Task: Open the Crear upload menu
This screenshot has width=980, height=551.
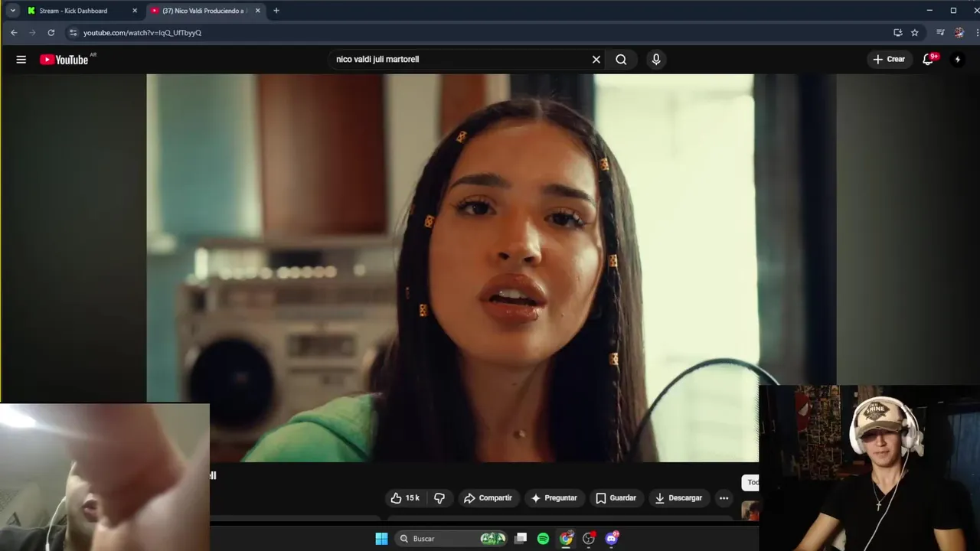Action: pyautogui.click(x=889, y=59)
